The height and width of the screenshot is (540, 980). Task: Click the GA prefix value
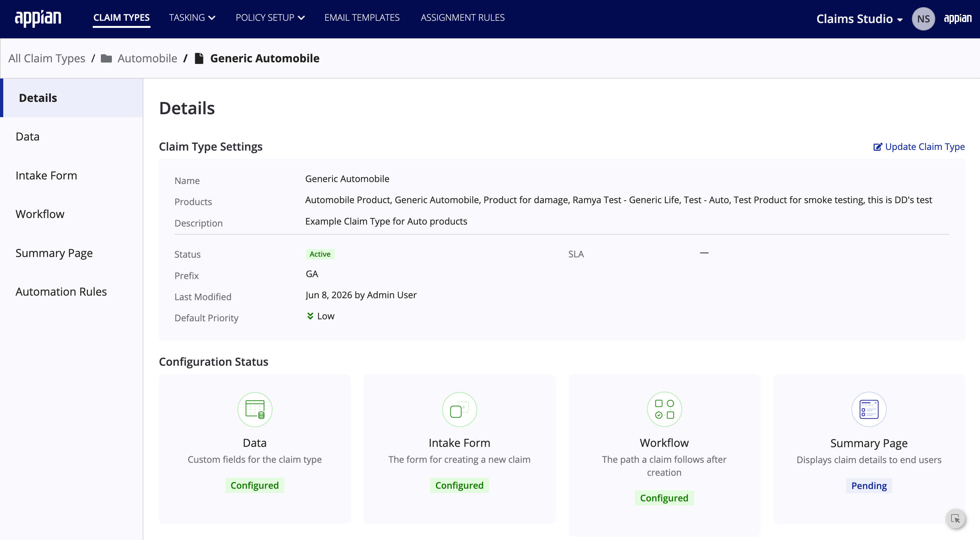312,274
